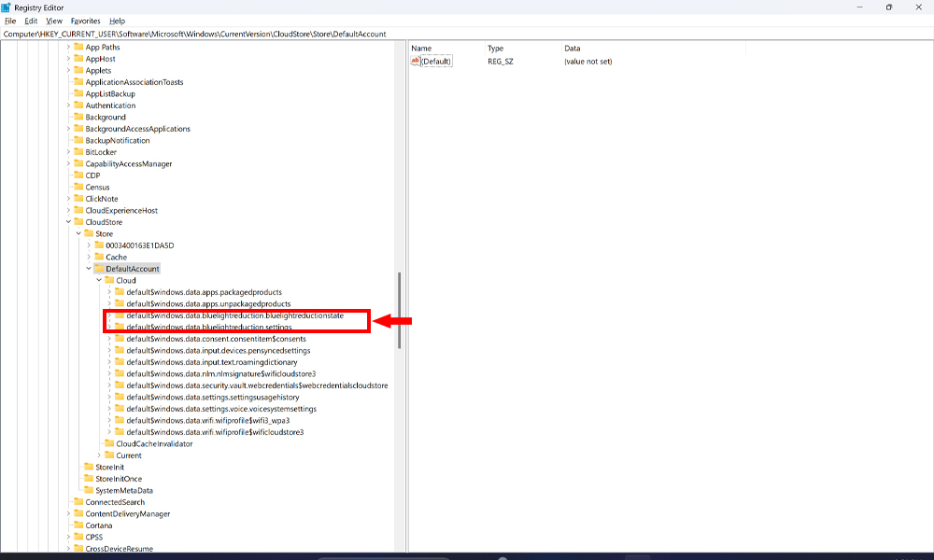Click the BitLocker folder icon
Image resolution: width=934 pixels, height=560 pixels.
(78, 152)
